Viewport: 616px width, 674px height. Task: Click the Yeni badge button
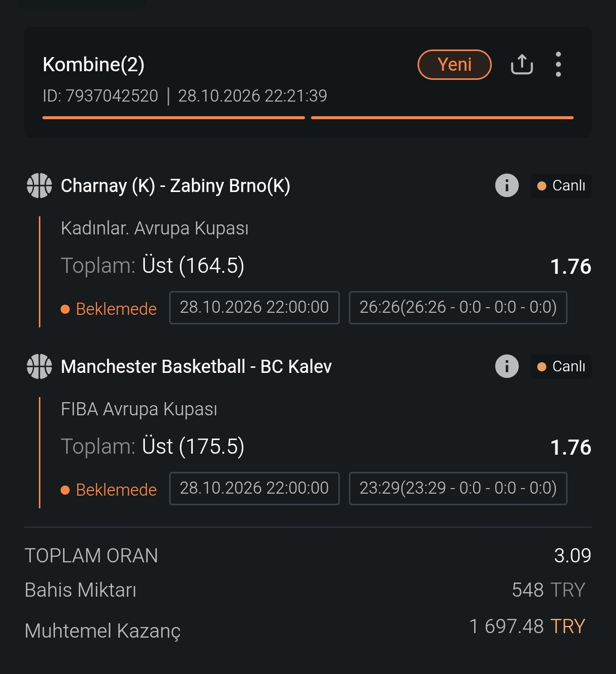(454, 65)
